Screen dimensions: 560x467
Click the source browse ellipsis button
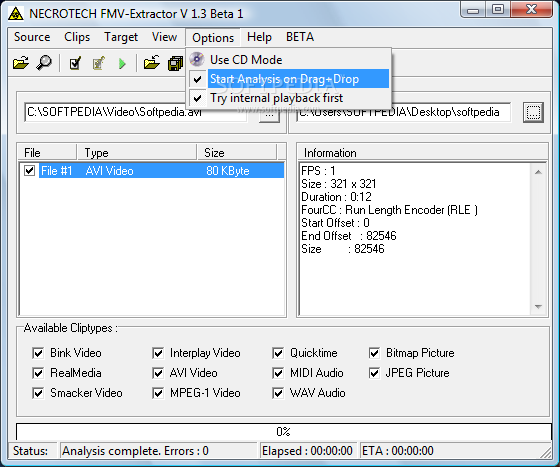tap(270, 116)
